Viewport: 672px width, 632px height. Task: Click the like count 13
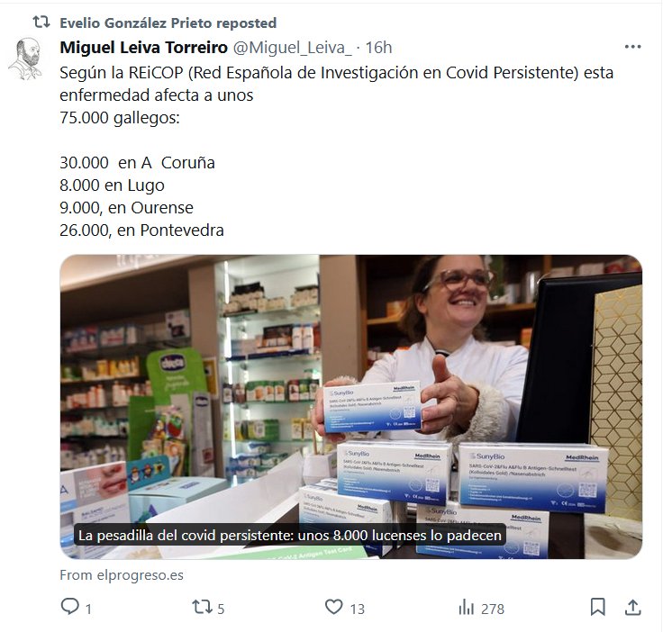[x=357, y=609]
